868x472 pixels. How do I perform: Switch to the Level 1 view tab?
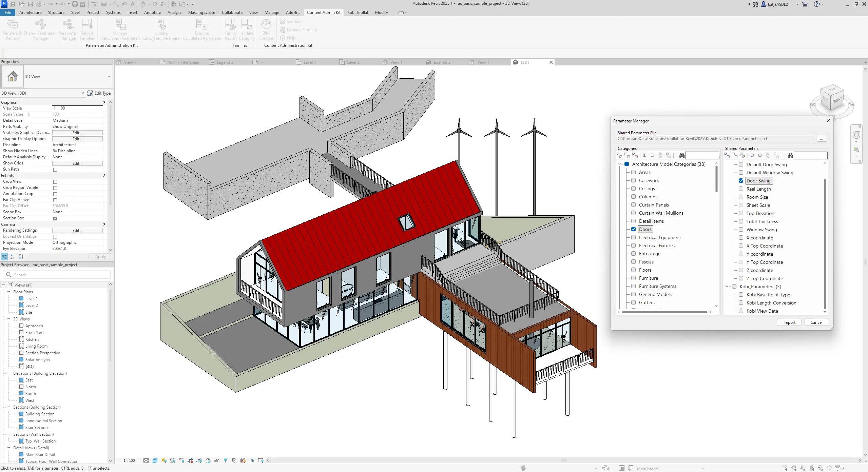pyautogui.click(x=309, y=62)
